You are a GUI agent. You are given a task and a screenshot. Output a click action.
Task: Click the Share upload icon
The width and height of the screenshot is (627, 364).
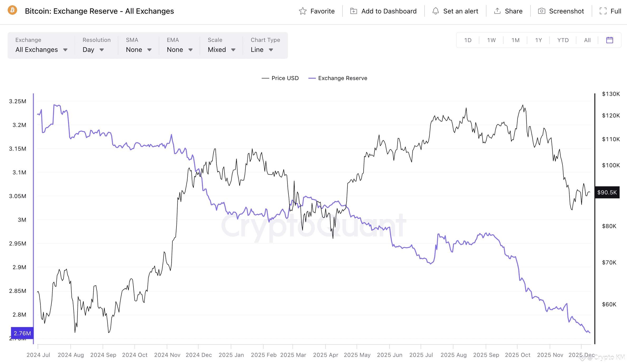(497, 11)
